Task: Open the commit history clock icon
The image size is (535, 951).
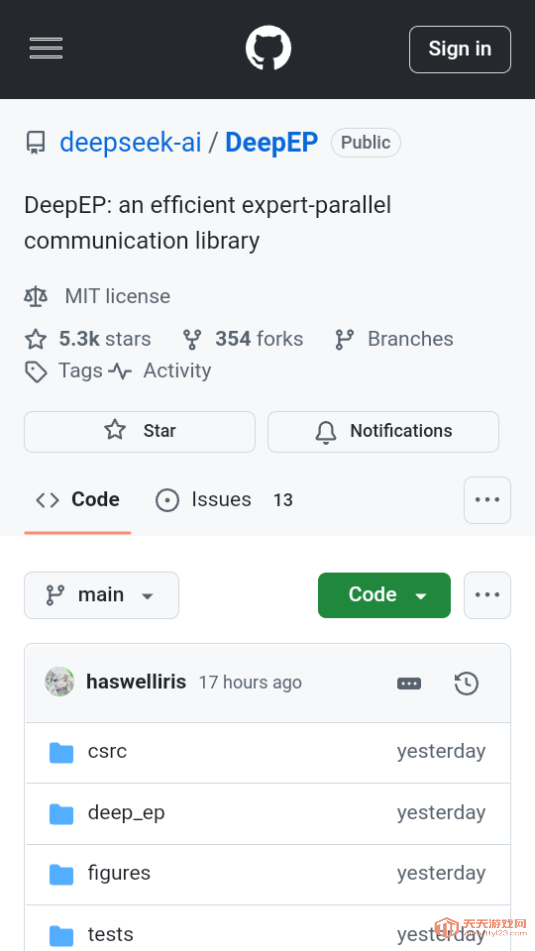Action: [466, 684]
